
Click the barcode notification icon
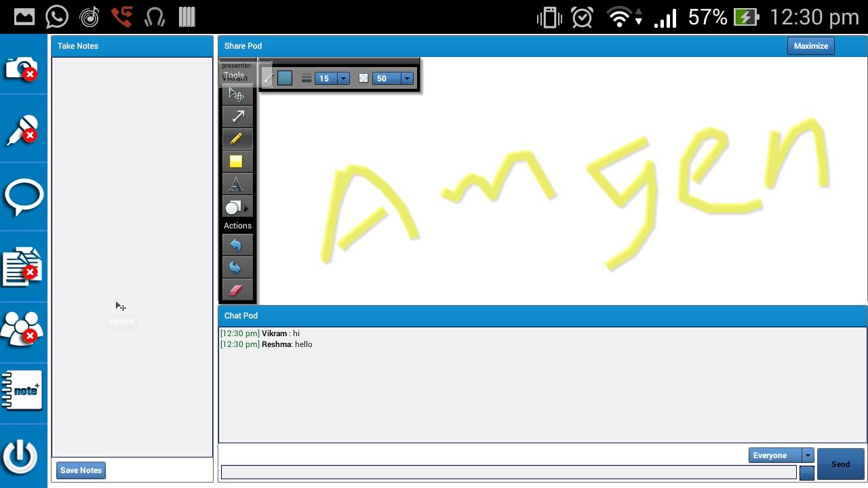click(187, 17)
